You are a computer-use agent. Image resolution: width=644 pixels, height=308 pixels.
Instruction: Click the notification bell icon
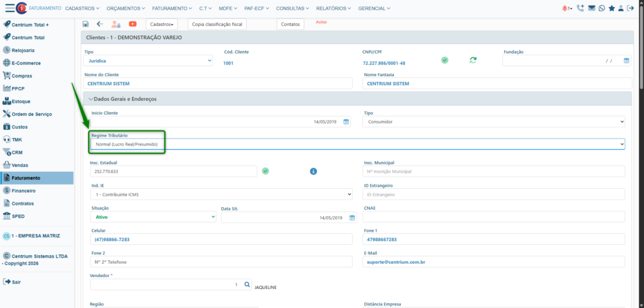click(565, 8)
